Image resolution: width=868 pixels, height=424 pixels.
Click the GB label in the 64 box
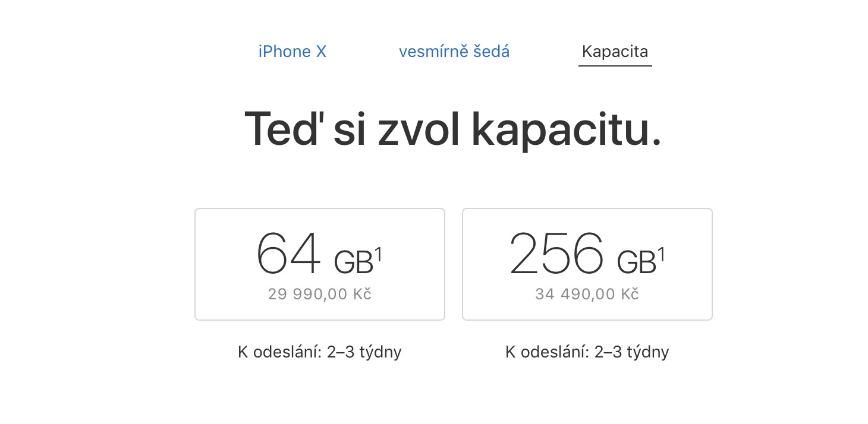click(353, 262)
